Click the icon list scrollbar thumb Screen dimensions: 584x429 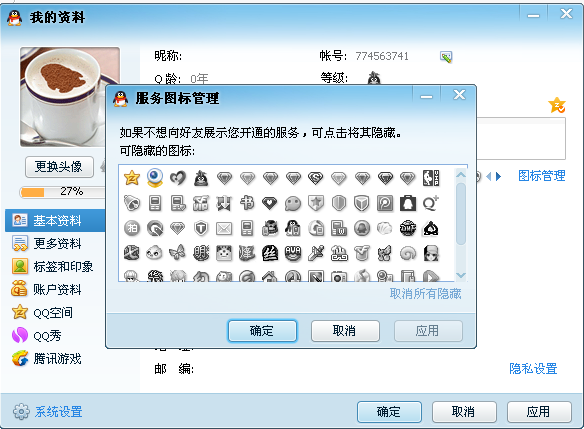pos(461,214)
